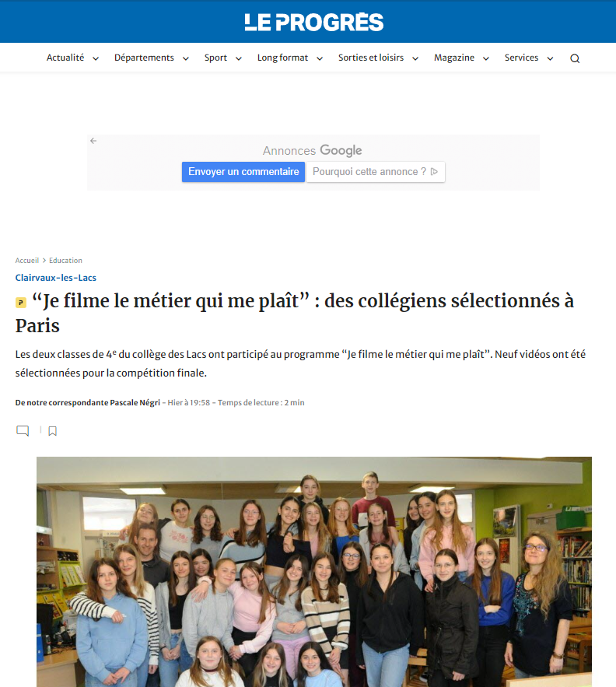This screenshot has height=687, width=616.
Task: Expand the Services dropdown chevron
Action: (x=551, y=58)
